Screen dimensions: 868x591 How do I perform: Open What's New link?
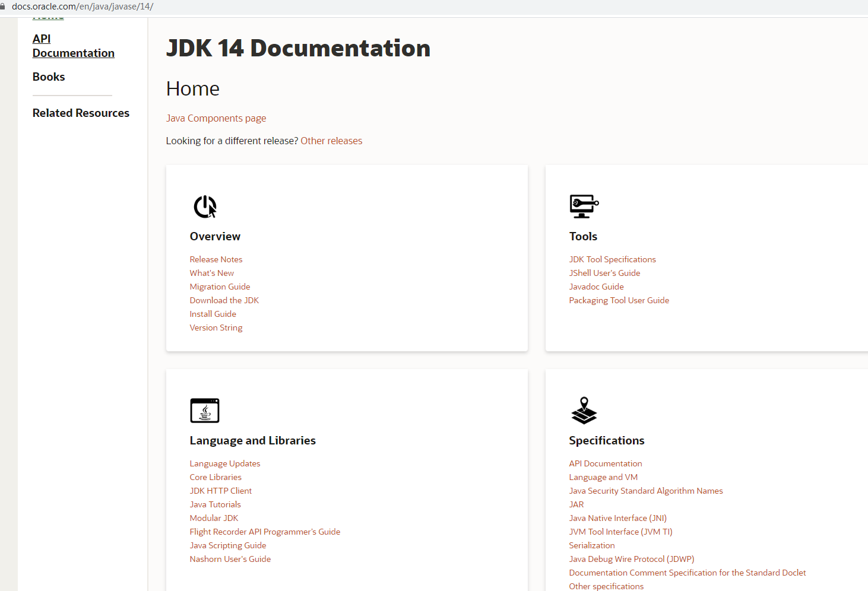coord(212,273)
